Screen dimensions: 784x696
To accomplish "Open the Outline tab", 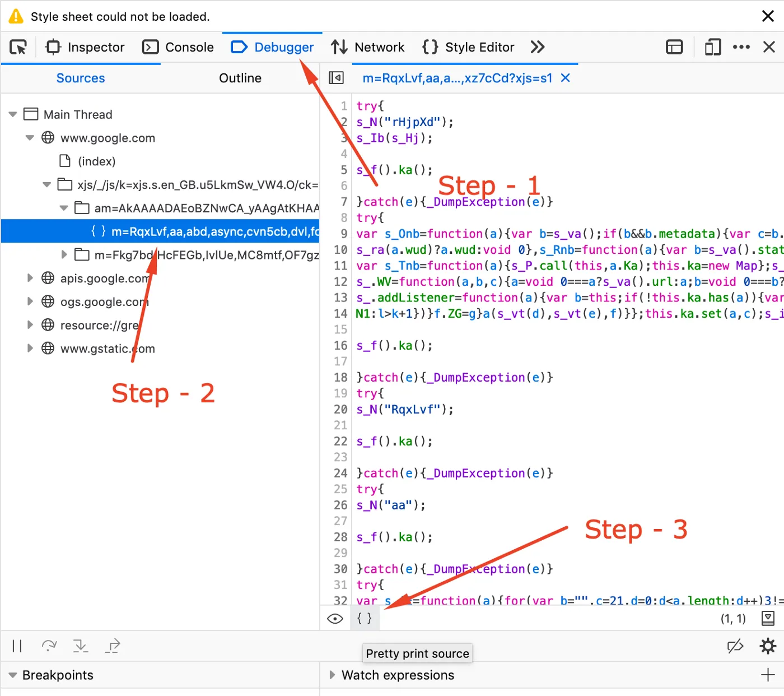I will tap(240, 78).
